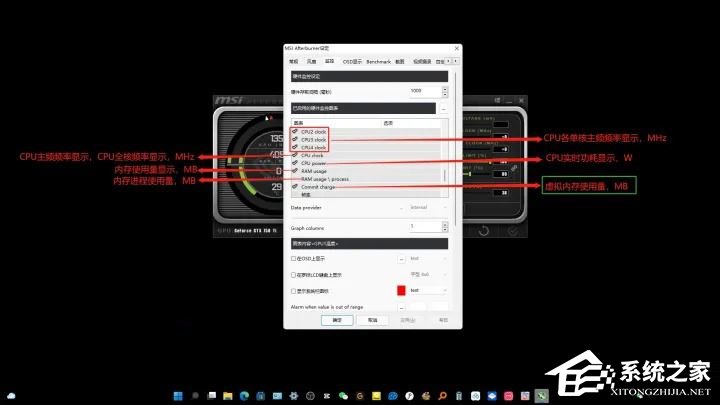Image resolution: width=720 pixels, height=405 pixels.
Task: Launch Microsoft Edge from the taskbar
Action: pos(244,396)
